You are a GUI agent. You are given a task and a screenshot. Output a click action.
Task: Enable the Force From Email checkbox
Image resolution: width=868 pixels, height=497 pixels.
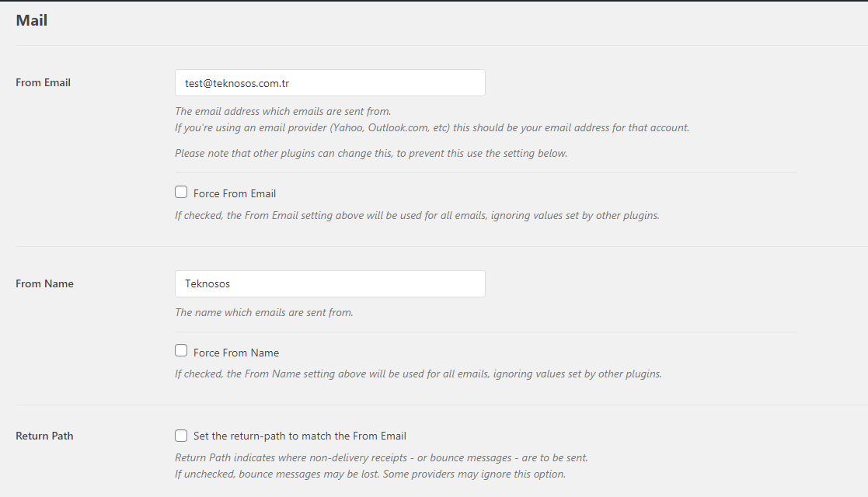point(181,192)
